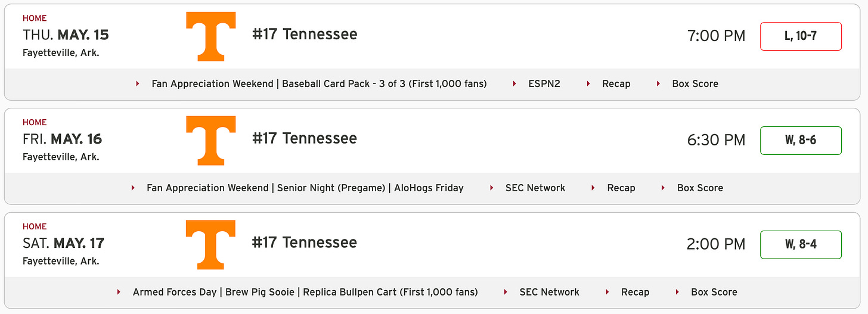The height and width of the screenshot is (314, 868).
Task: Open the Recap for the Thursday May 15 game
Action: [x=616, y=83]
